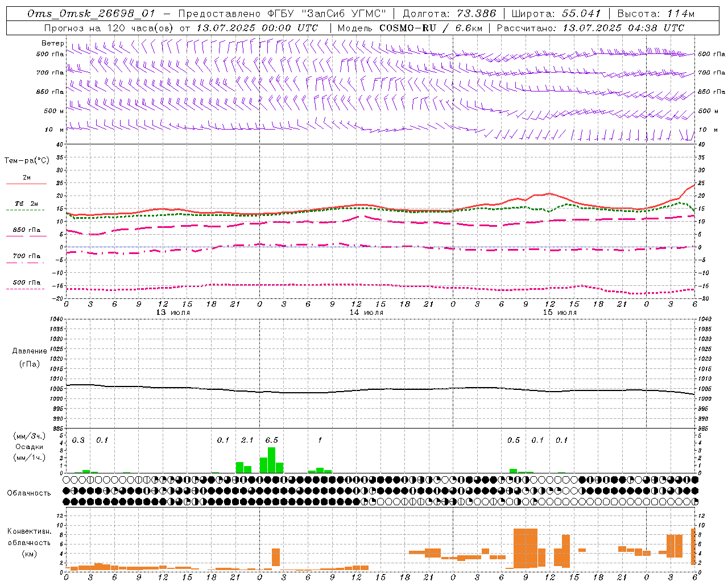Click the 850 гПа temperature legend entry
The image size is (728, 582).
(x=26, y=230)
